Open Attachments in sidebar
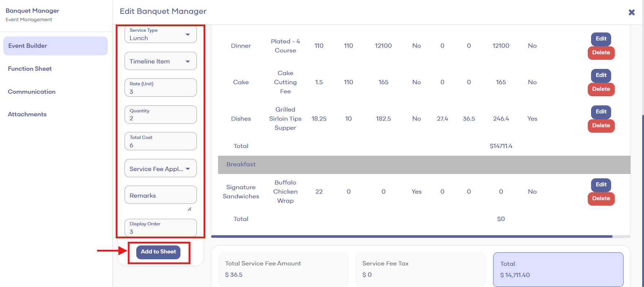644x287 pixels. [x=27, y=114]
